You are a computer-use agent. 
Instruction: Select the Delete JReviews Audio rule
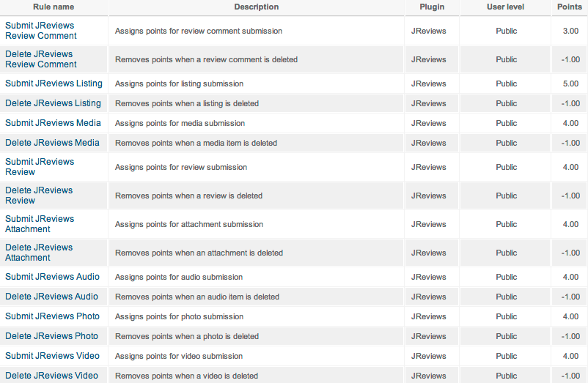pyautogui.click(x=51, y=297)
